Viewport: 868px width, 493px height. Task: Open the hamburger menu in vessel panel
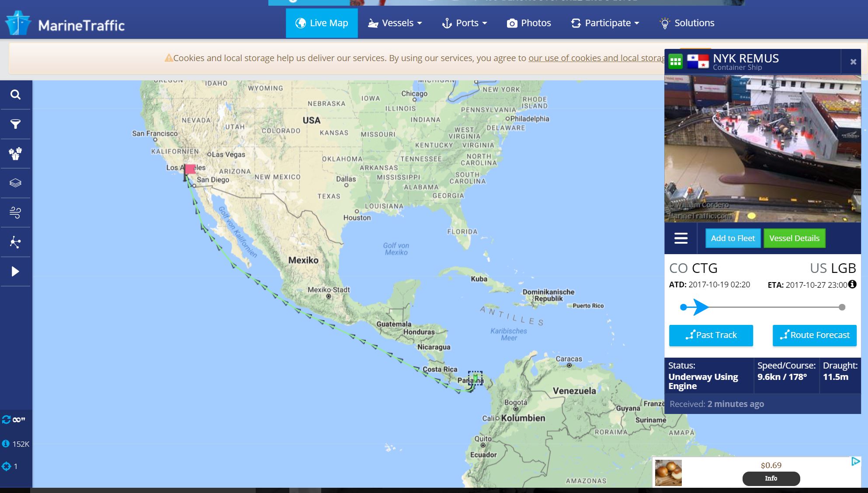pos(681,238)
